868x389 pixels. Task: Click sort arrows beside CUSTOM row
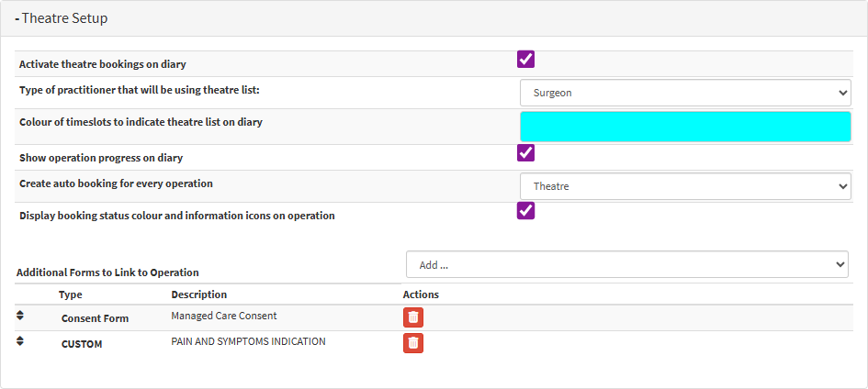[x=20, y=341]
